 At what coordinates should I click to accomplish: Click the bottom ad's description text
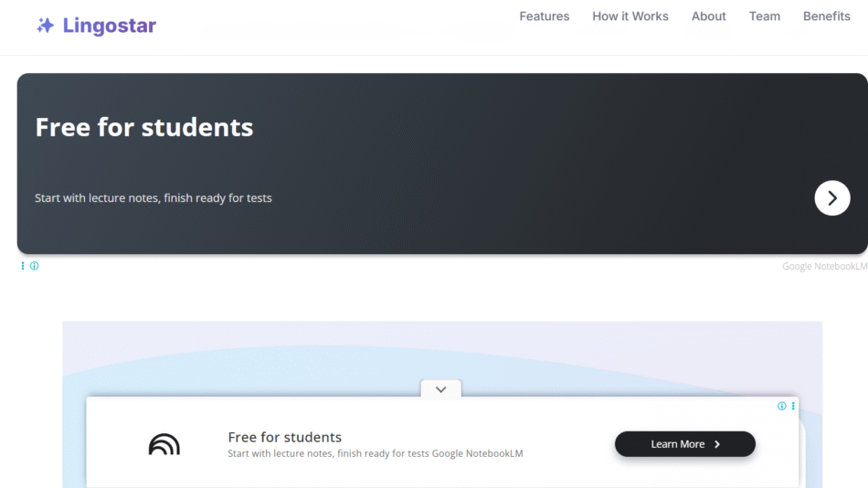coord(375,453)
